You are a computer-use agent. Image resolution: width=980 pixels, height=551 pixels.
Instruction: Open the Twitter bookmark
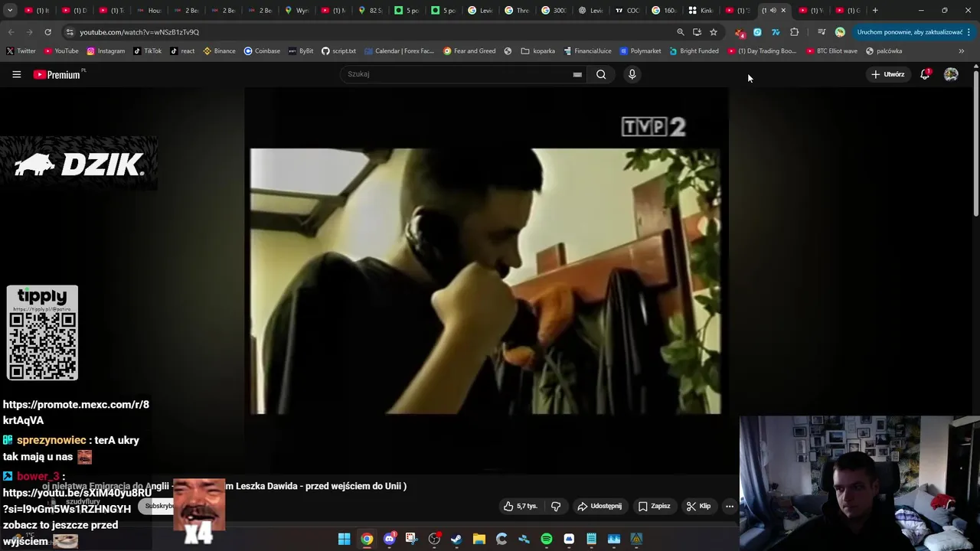(21, 51)
